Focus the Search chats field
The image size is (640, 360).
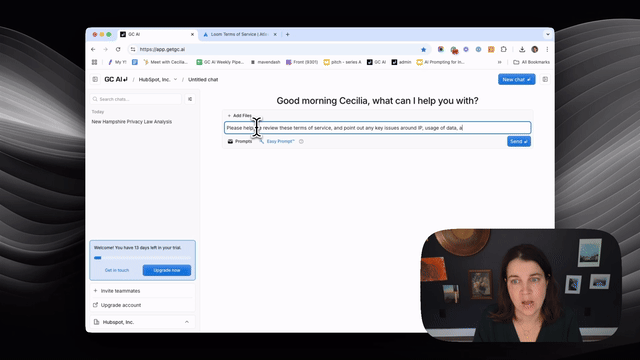pyautogui.click(x=136, y=99)
